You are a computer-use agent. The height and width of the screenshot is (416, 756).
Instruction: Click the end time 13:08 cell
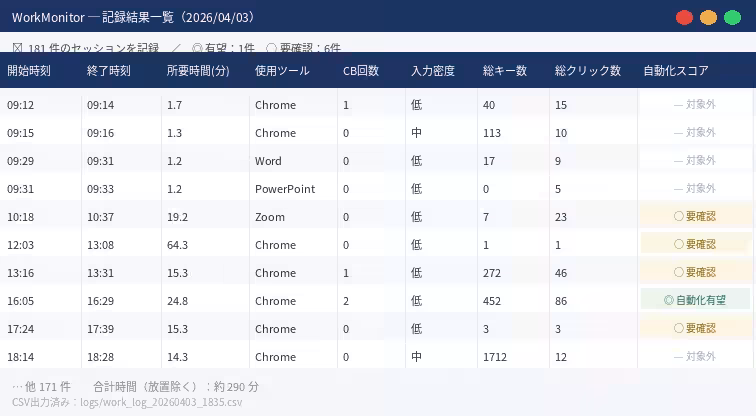[100, 245]
